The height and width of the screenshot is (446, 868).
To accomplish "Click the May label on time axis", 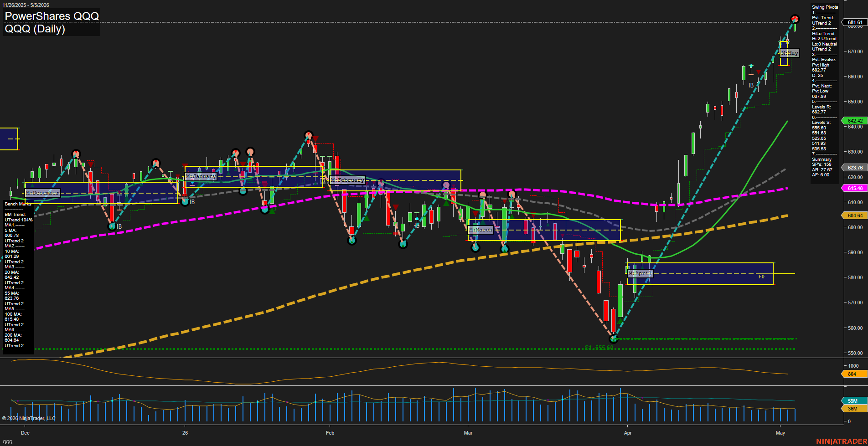I will pos(780,433).
